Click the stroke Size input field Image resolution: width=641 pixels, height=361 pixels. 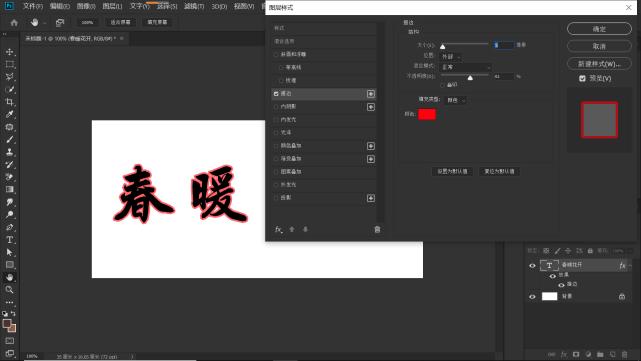pyautogui.click(x=503, y=45)
